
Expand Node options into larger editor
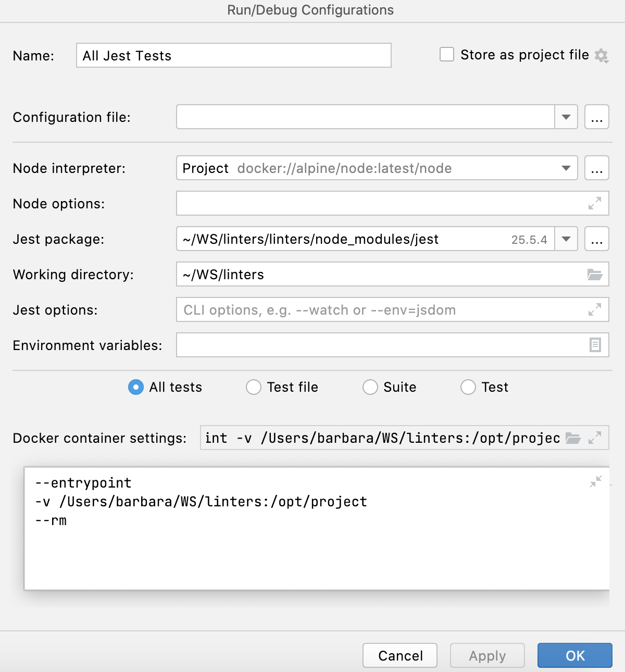[x=595, y=204]
